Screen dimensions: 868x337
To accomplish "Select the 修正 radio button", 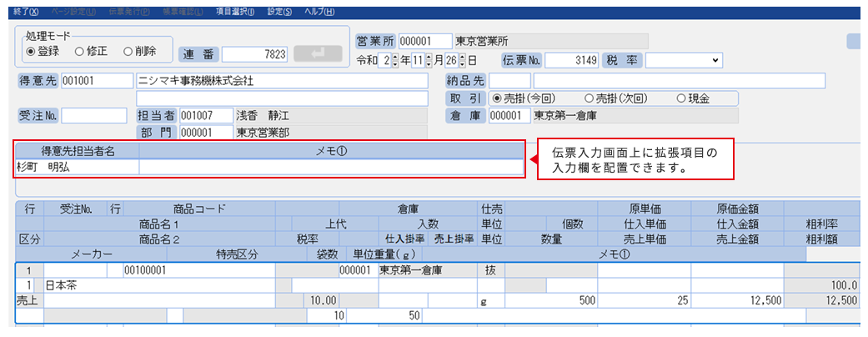I will click(79, 51).
